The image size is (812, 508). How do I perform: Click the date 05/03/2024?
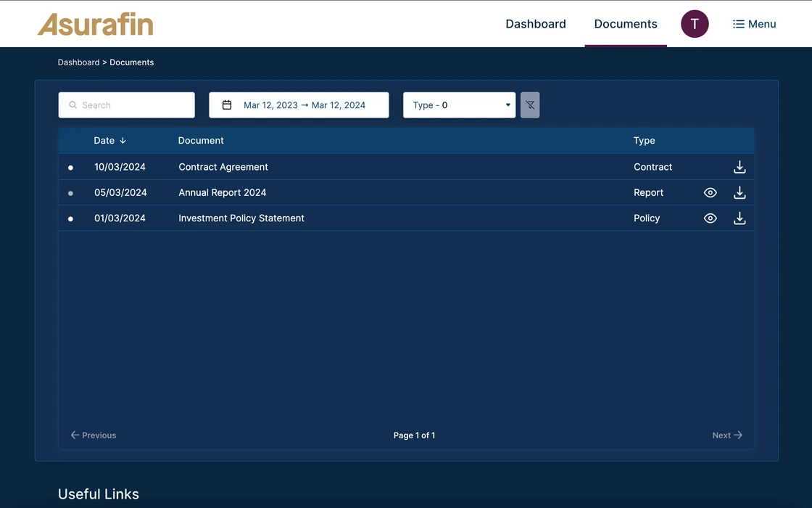coord(120,193)
